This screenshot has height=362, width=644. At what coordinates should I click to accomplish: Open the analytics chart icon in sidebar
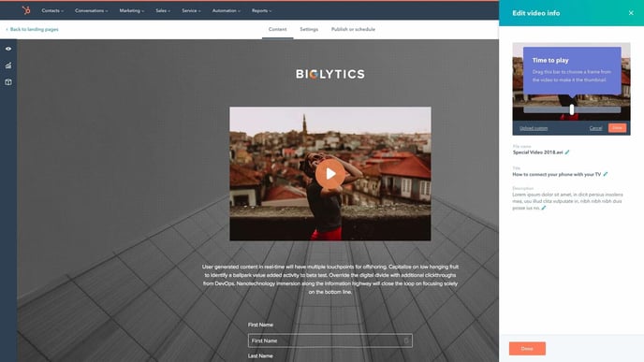8,65
